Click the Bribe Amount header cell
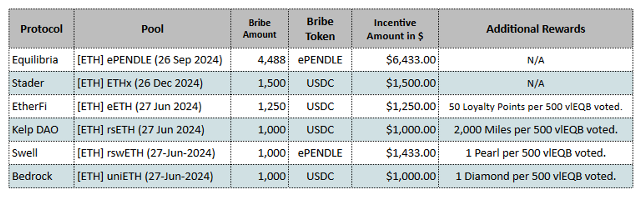644x197 pixels. tap(259, 29)
